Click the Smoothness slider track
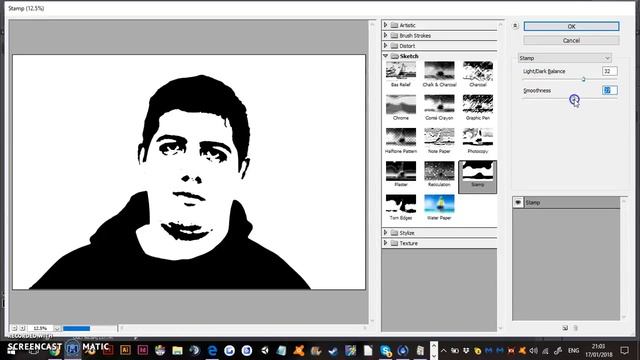Image resolution: width=640 pixels, height=360 pixels. [x=570, y=98]
